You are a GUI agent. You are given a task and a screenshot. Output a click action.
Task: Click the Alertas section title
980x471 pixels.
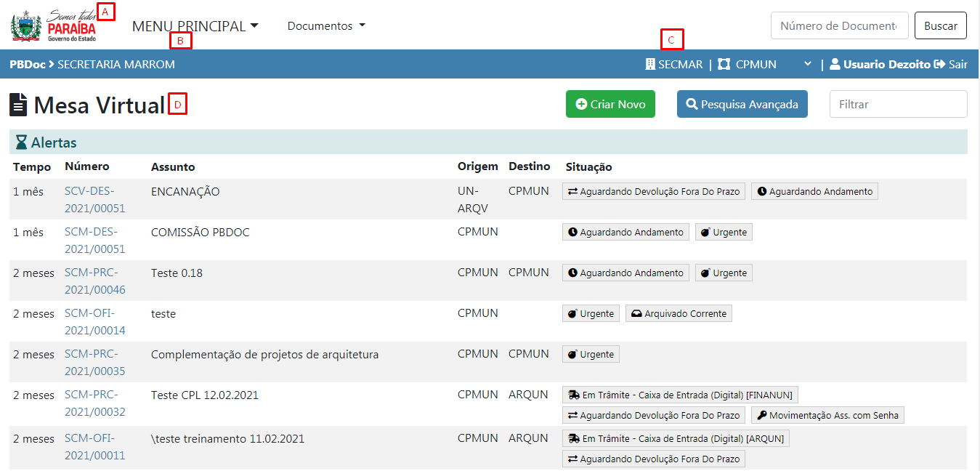54,142
